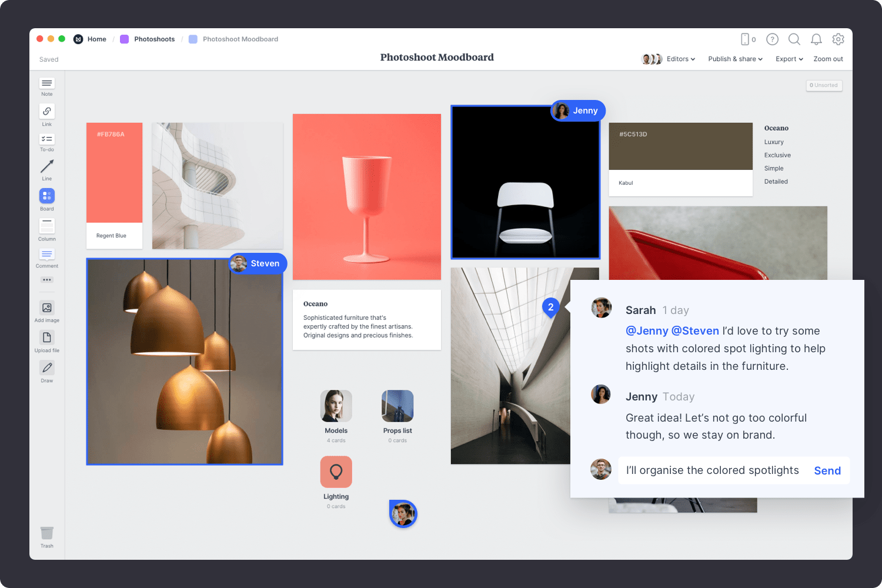Open the Publish & share menu
Viewport: 882px width, 588px height.
coord(735,59)
